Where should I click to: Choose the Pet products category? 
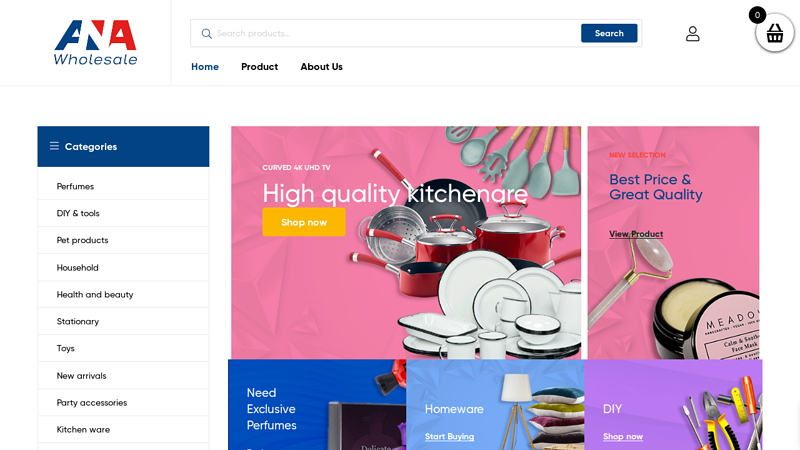(x=82, y=240)
